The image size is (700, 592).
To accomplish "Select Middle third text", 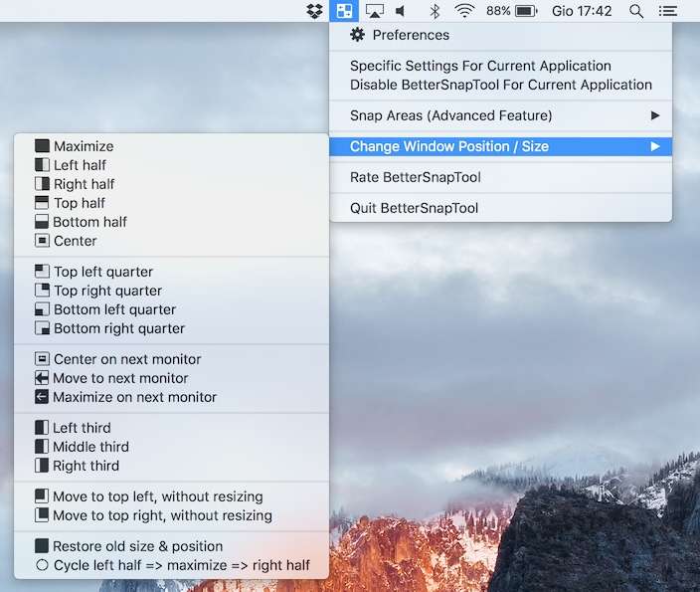I will click(x=91, y=447).
